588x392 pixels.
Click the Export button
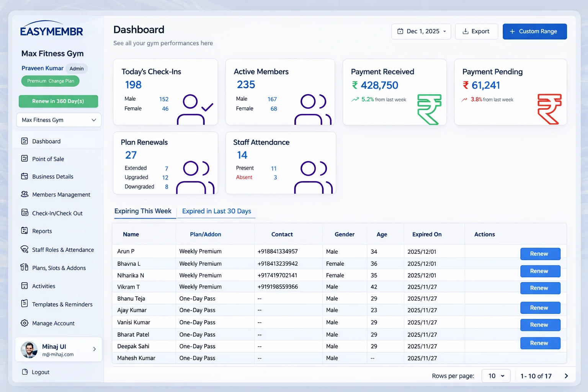click(476, 31)
